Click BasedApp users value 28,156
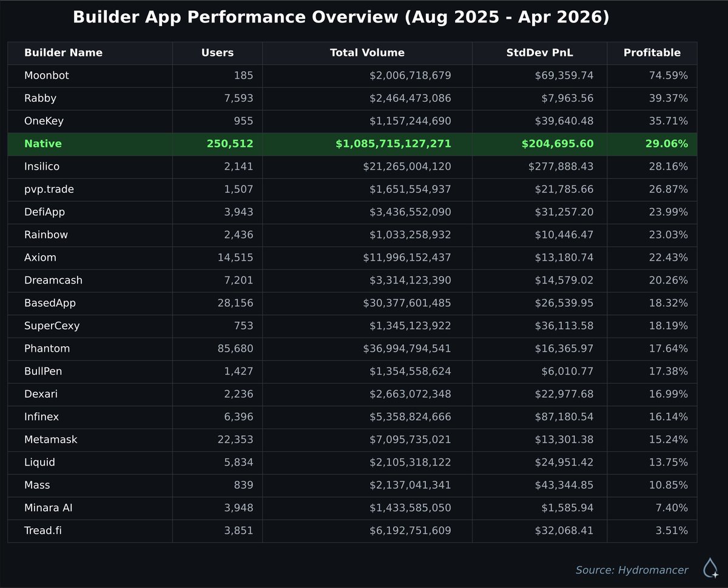The image size is (728, 588). (235, 303)
